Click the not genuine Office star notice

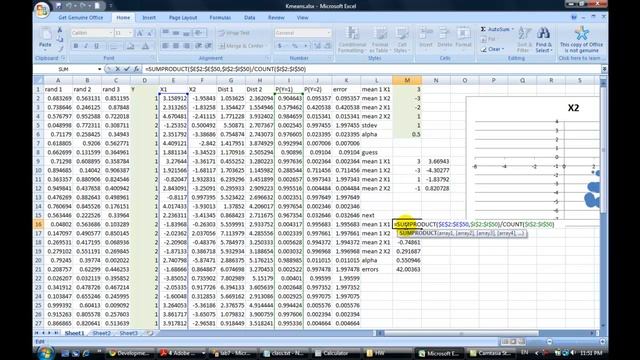pos(582,40)
